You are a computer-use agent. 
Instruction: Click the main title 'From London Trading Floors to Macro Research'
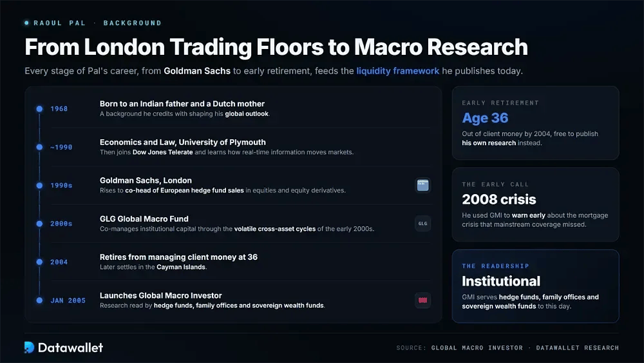pos(276,47)
